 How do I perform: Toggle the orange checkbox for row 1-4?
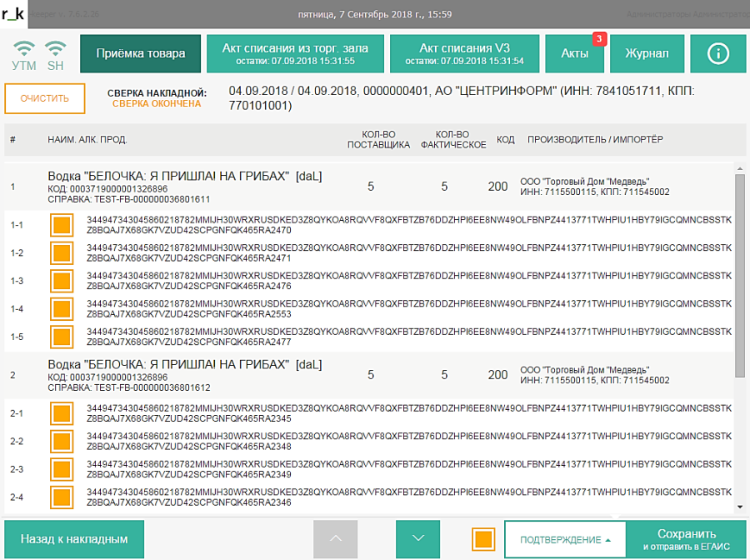(62, 309)
